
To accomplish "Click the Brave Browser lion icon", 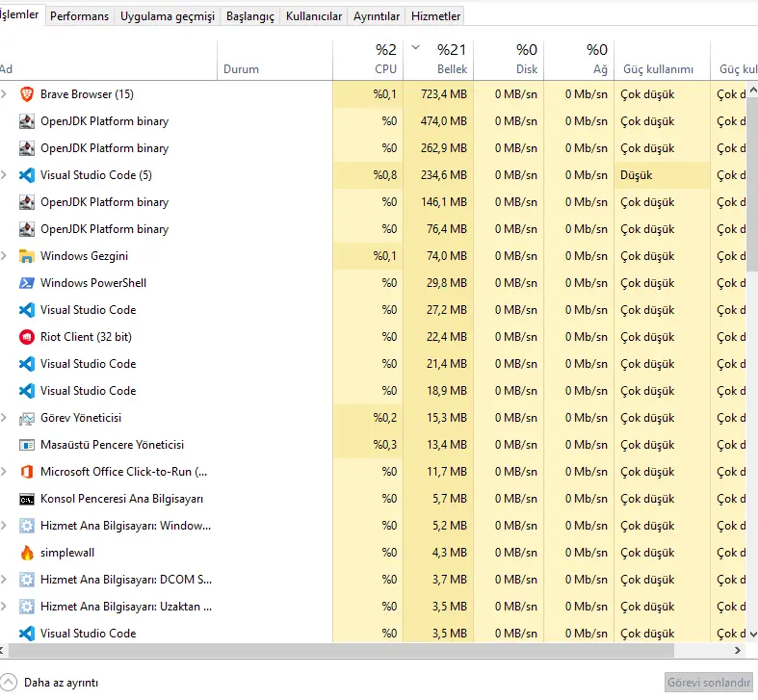I will (x=27, y=94).
